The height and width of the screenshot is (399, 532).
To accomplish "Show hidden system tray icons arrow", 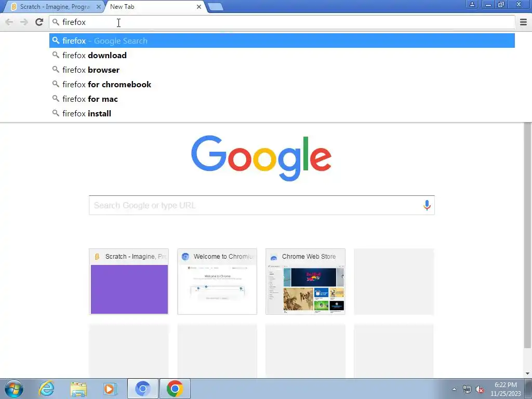I will point(454,389).
